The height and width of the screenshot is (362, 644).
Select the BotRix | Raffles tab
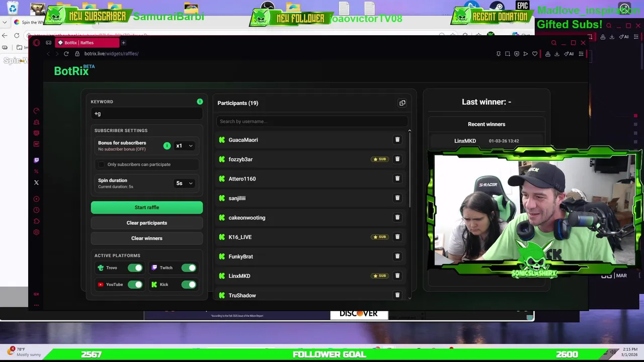coord(87,43)
